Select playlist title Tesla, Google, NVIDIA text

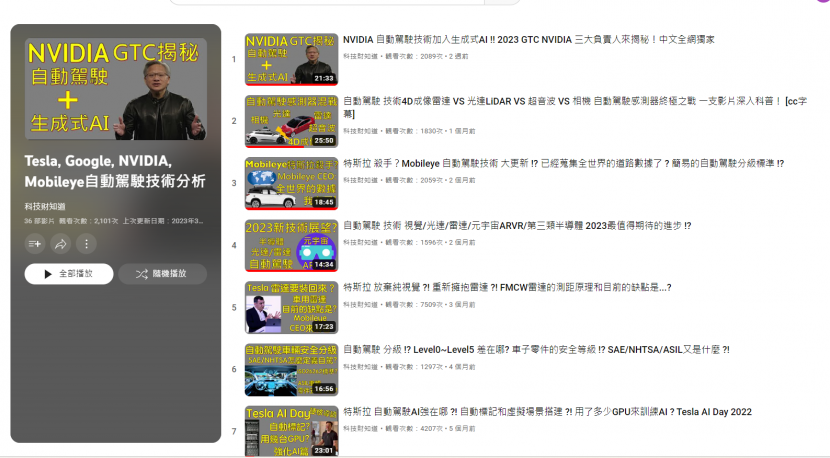pos(115,171)
